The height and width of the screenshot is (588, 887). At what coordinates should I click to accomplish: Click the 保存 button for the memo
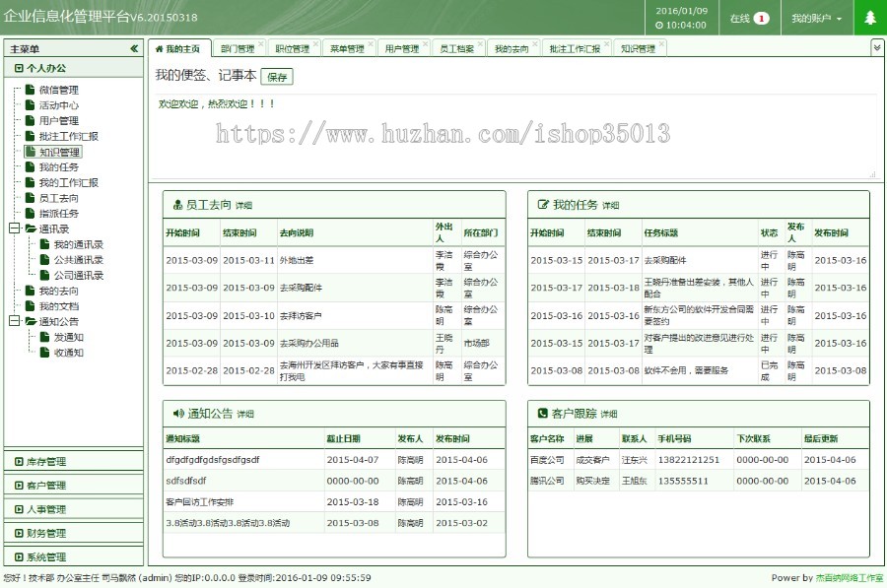(277, 76)
